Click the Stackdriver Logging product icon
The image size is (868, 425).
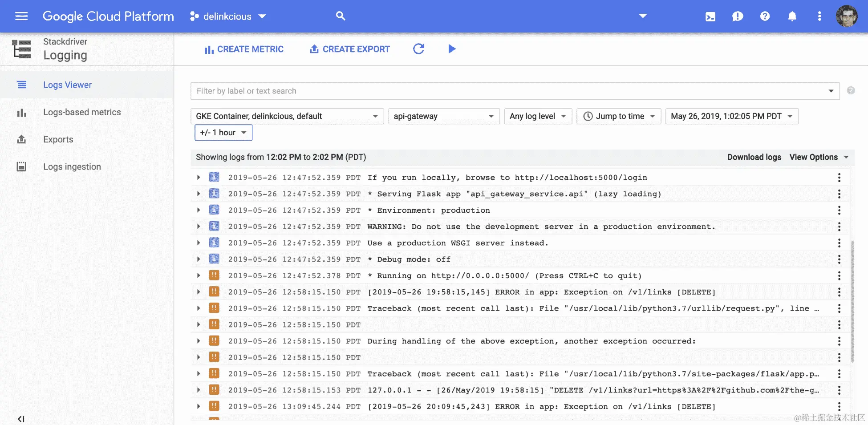pyautogui.click(x=21, y=49)
